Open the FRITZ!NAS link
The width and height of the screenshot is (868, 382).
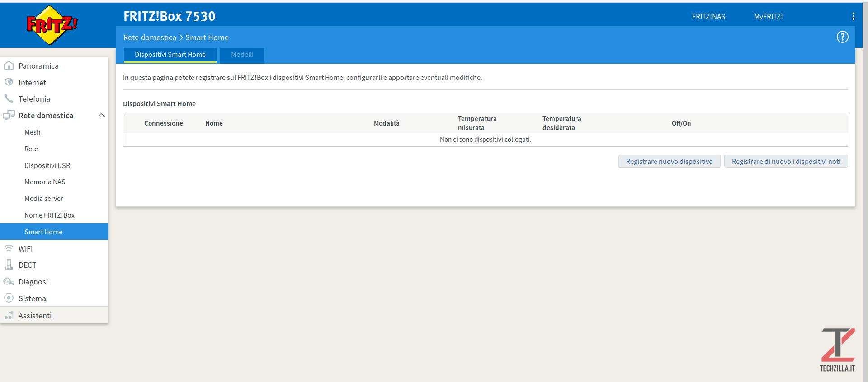click(x=708, y=17)
